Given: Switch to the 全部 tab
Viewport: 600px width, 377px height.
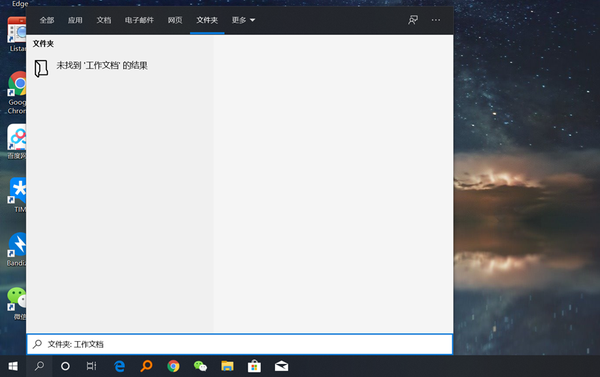Looking at the screenshot, I should coord(47,20).
